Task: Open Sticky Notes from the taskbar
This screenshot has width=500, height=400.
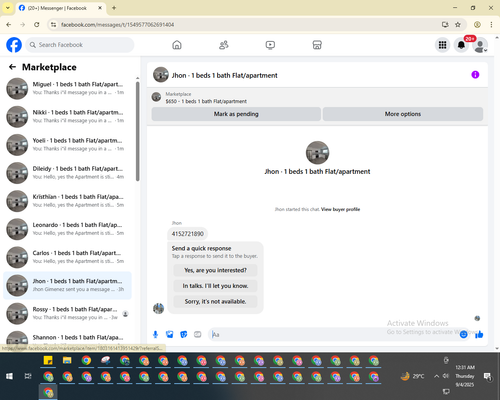Action: 48,360
